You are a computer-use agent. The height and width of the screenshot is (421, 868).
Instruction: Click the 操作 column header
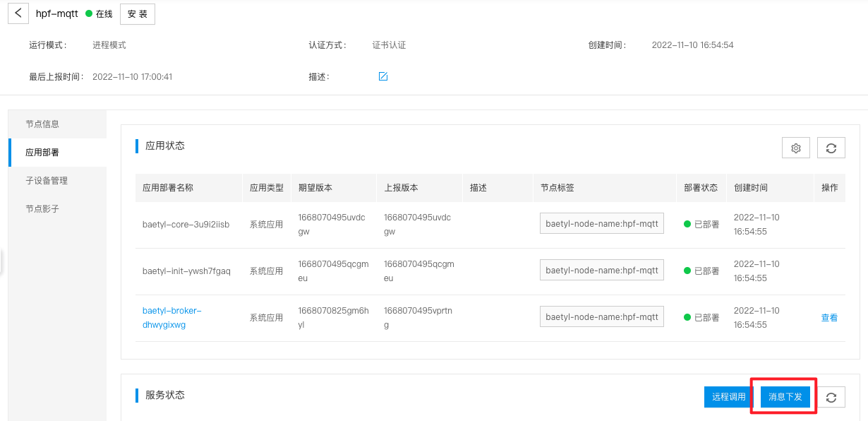pyautogui.click(x=829, y=188)
